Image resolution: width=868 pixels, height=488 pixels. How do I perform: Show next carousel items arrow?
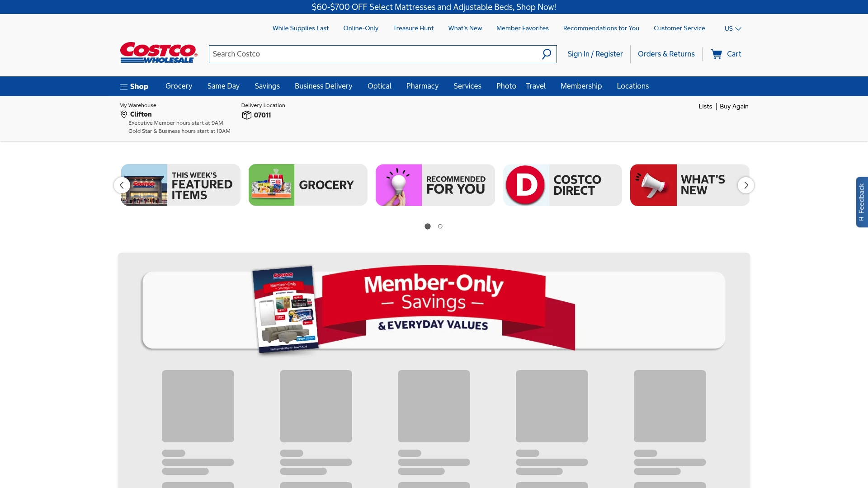point(746,185)
